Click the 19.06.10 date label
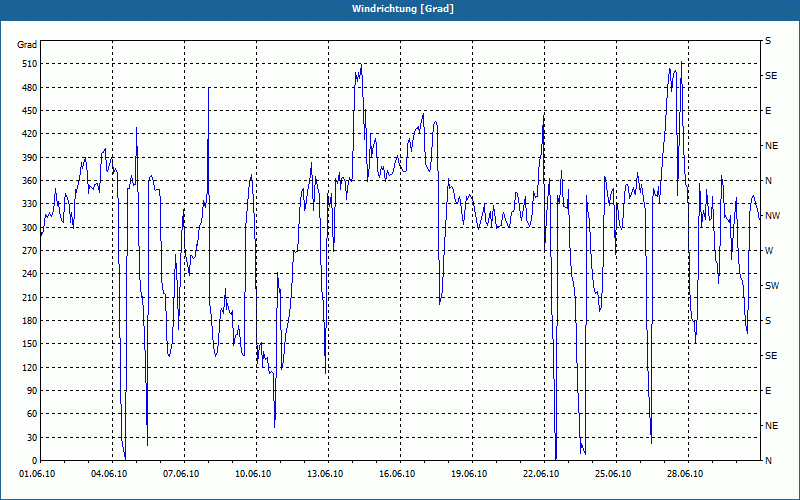Viewport: 800px width, 500px height. (469, 474)
